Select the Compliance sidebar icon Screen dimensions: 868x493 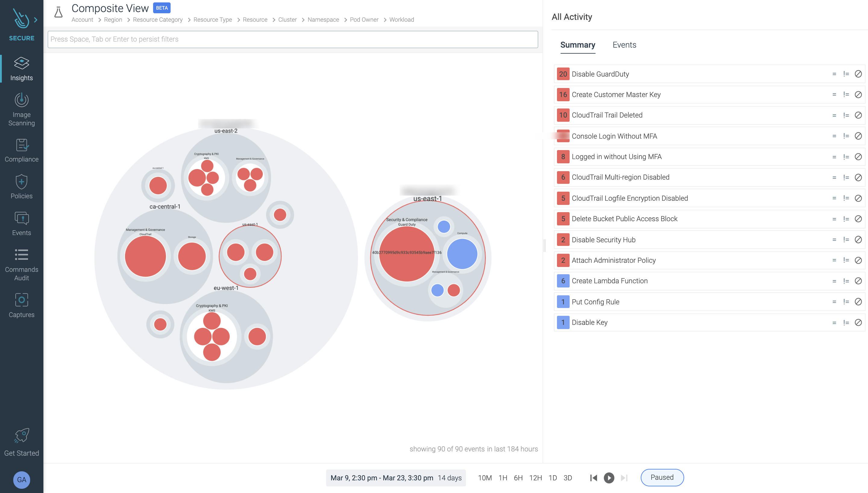click(x=21, y=149)
